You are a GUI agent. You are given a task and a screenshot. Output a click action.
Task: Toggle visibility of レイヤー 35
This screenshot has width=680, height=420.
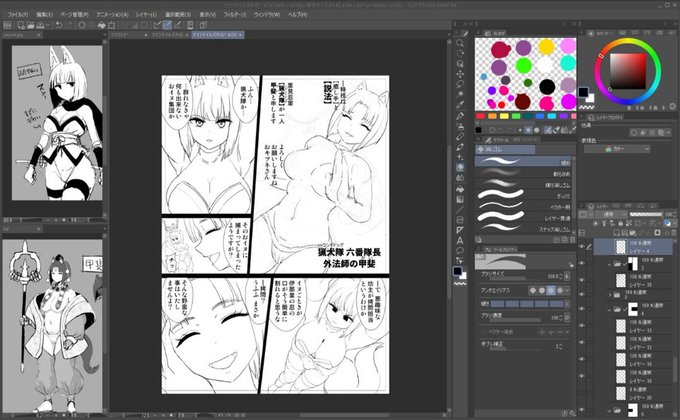pyautogui.click(x=582, y=280)
